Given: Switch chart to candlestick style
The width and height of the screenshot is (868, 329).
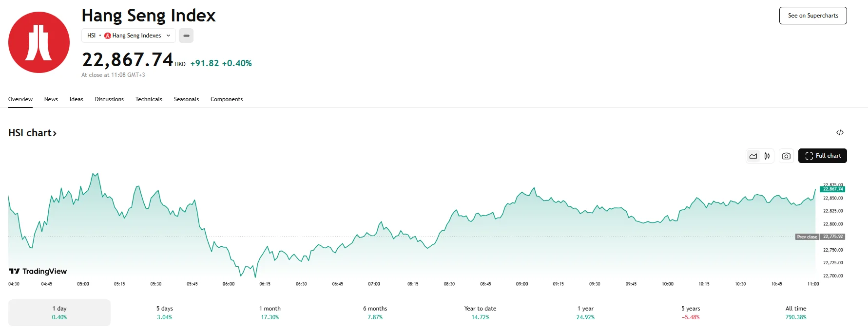Looking at the screenshot, I should [767, 156].
